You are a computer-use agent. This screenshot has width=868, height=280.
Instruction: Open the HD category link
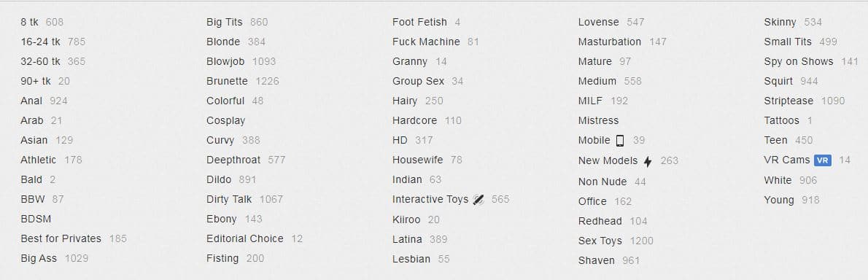click(400, 140)
